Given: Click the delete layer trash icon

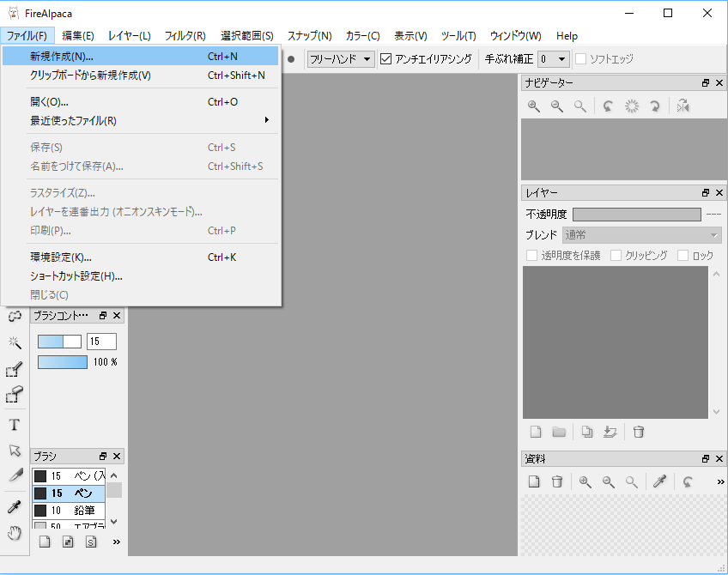Looking at the screenshot, I should pyautogui.click(x=639, y=432).
